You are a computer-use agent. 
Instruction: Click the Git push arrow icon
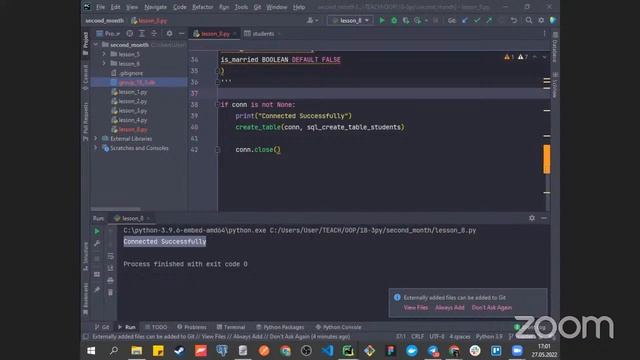(x=489, y=20)
